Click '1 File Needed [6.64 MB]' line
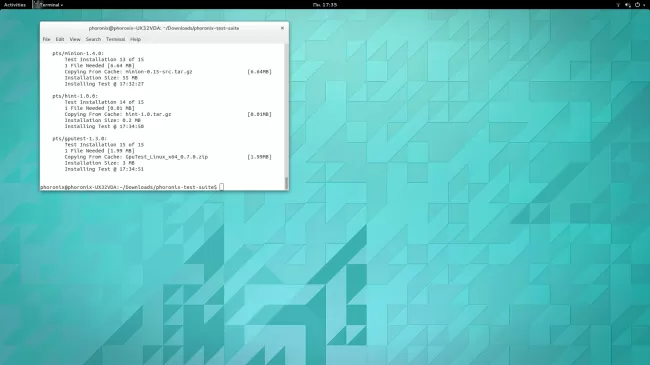This screenshot has width=650, height=365. (x=99, y=66)
